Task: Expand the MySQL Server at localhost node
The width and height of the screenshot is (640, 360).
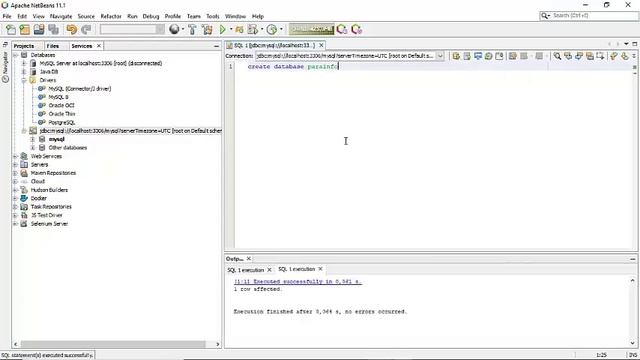Action: coord(24,63)
